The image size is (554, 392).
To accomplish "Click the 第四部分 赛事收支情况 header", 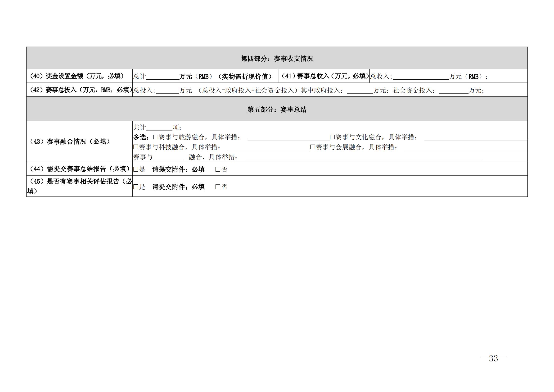I will coord(277,58).
